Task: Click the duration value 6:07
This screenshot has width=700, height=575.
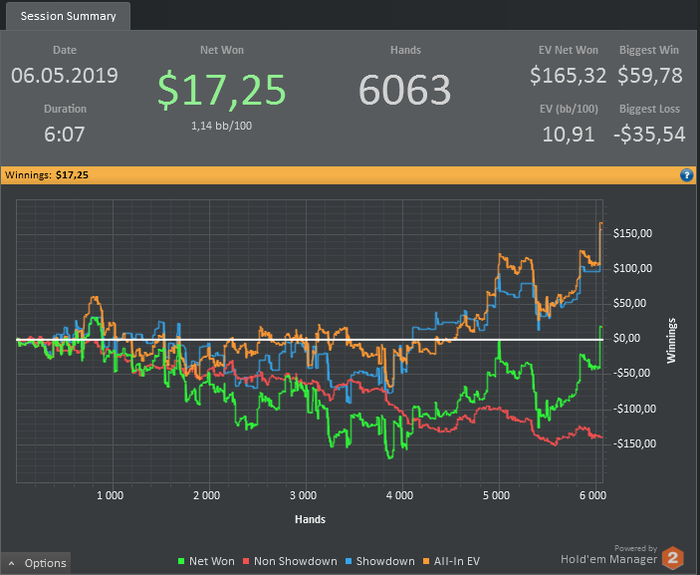Action: 65,134
